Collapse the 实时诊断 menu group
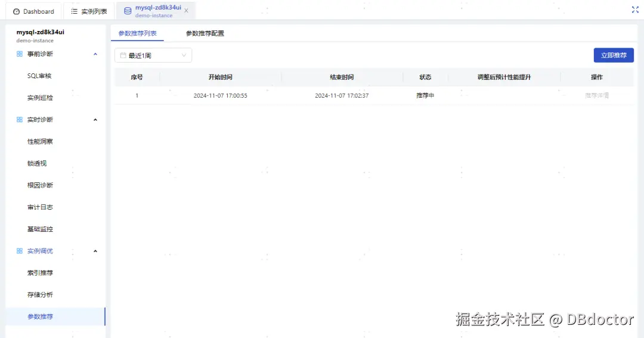Viewport: 644px width, 338px height. point(95,119)
